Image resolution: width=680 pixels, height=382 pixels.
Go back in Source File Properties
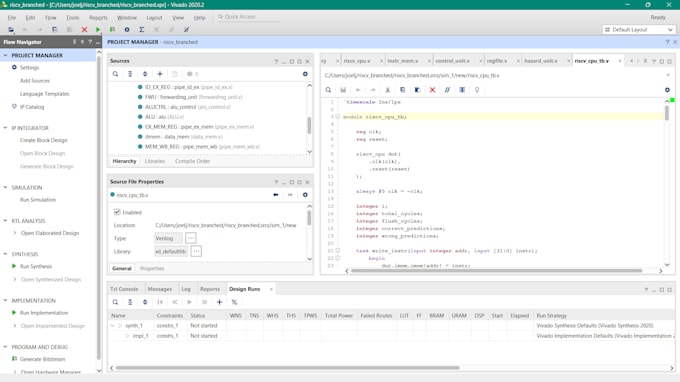click(x=276, y=195)
